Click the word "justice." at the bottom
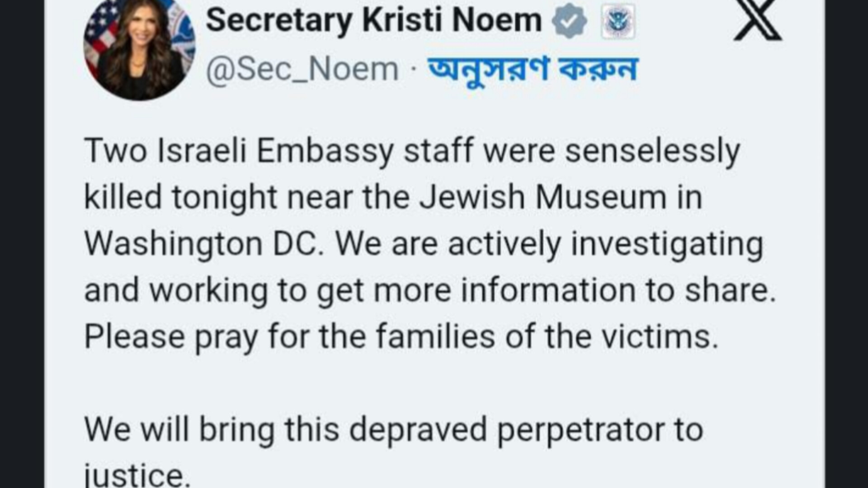 137,476
